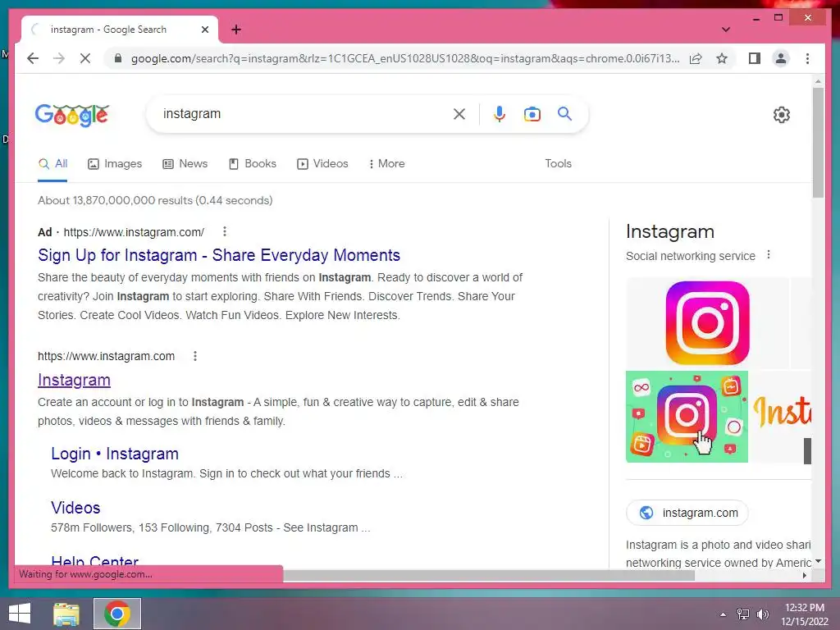Click the browser address bar URL
840x630 pixels.
click(405, 58)
